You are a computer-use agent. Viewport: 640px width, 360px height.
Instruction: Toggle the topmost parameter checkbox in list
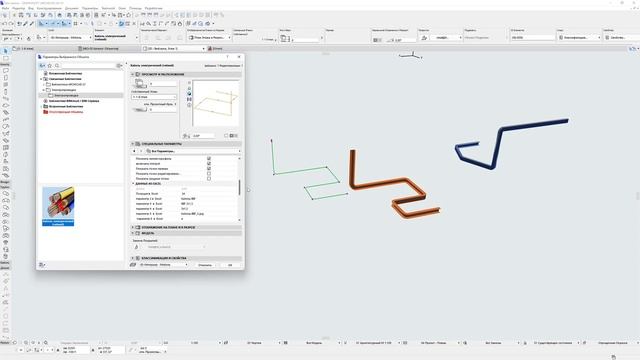tap(209, 158)
